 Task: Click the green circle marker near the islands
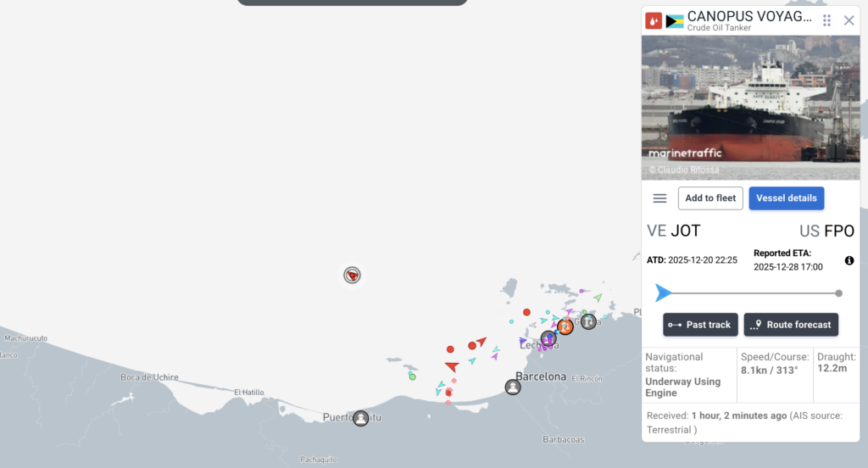(x=413, y=376)
